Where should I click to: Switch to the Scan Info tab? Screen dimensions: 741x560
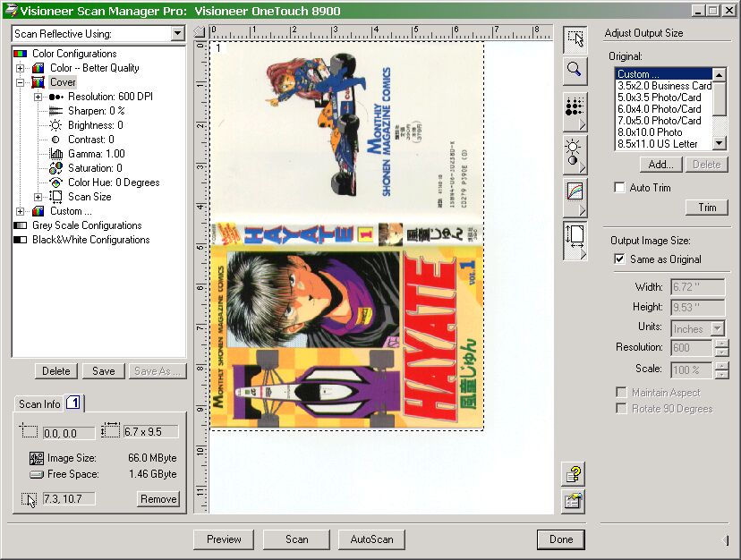[39, 404]
